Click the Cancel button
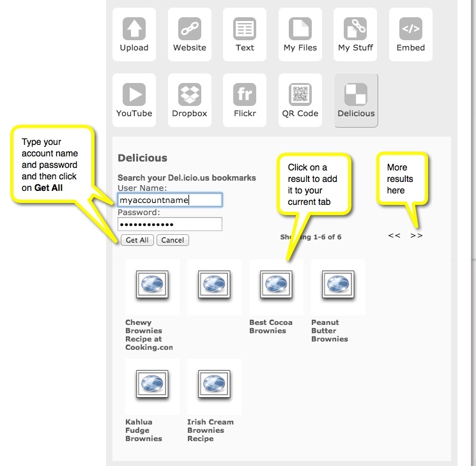 point(173,240)
